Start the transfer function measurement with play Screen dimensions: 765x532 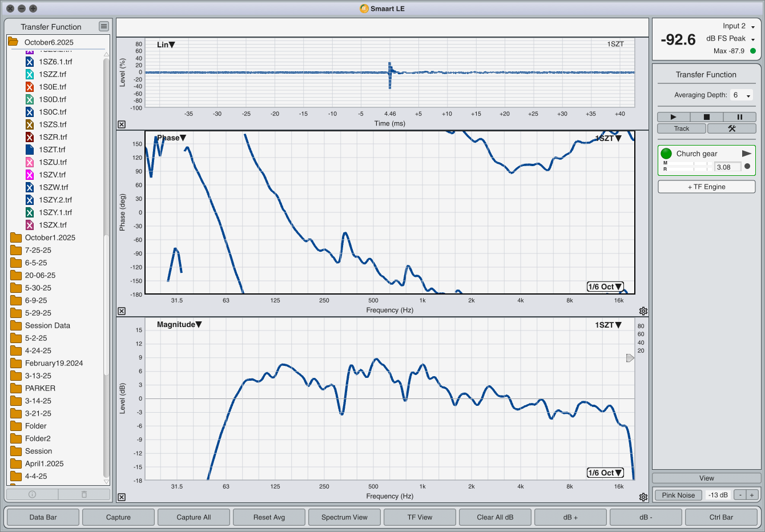(x=673, y=117)
